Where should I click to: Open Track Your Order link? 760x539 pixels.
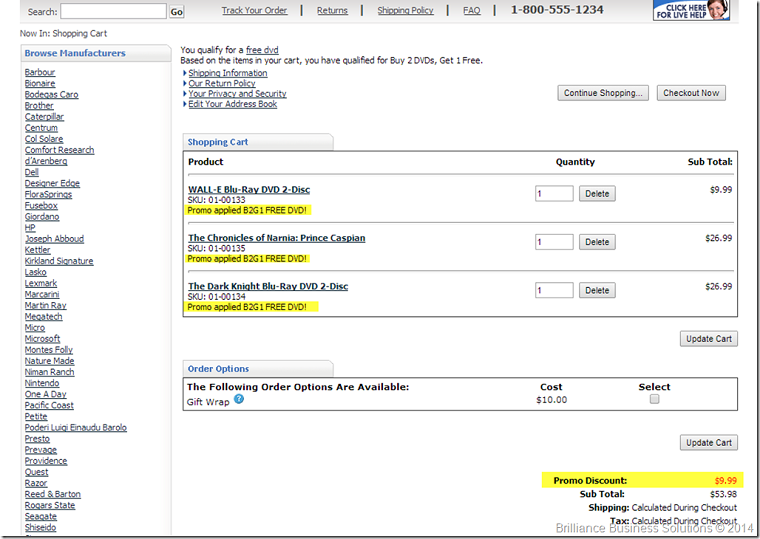pyautogui.click(x=254, y=10)
